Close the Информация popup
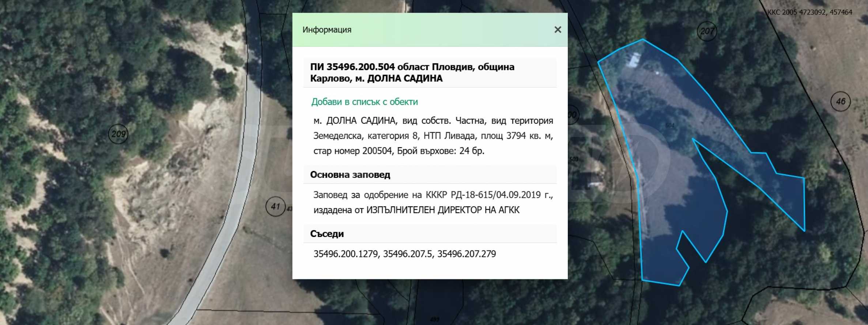 pyautogui.click(x=558, y=30)
